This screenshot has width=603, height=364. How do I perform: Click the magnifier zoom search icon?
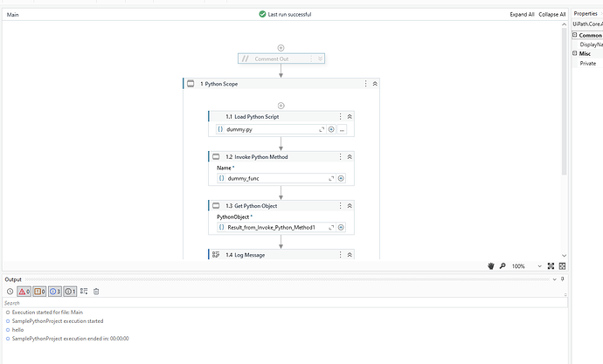click(502, 265)
